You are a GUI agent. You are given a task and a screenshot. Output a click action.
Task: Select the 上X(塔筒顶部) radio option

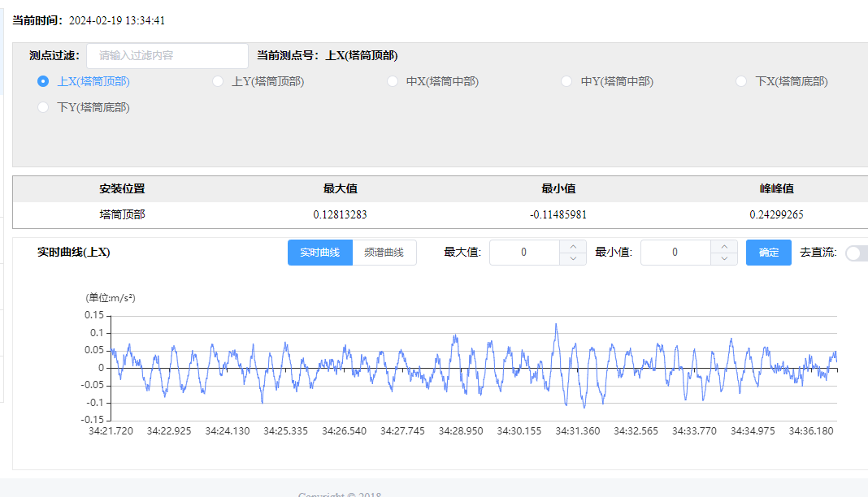43,81
